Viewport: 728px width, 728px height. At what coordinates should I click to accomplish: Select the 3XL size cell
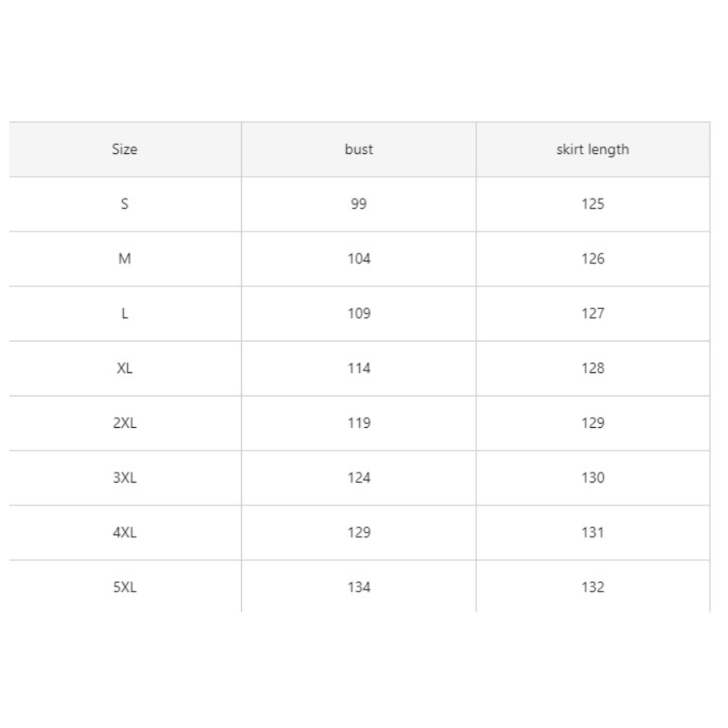coord(125,478)
